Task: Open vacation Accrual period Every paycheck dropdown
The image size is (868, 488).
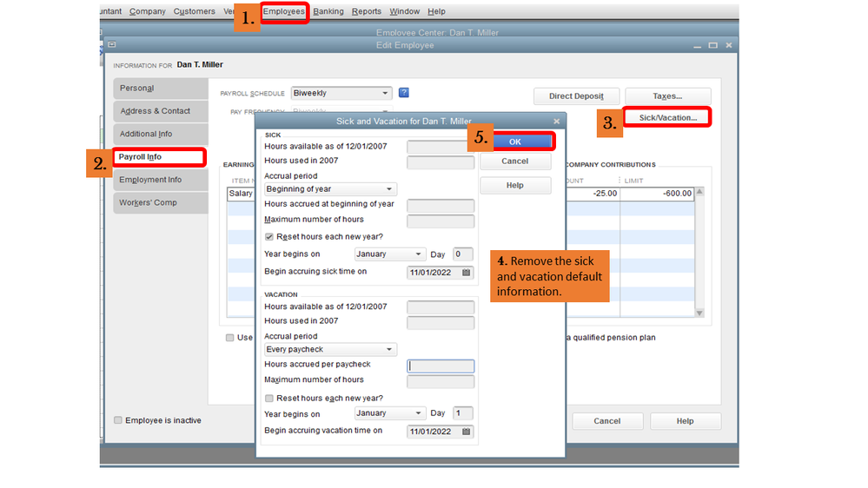Action: tap(330, 350)
